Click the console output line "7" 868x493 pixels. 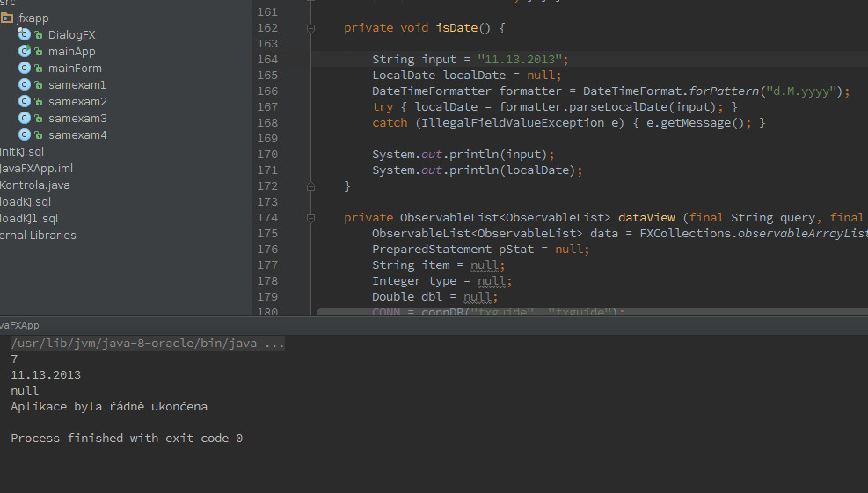pos(14,359)
